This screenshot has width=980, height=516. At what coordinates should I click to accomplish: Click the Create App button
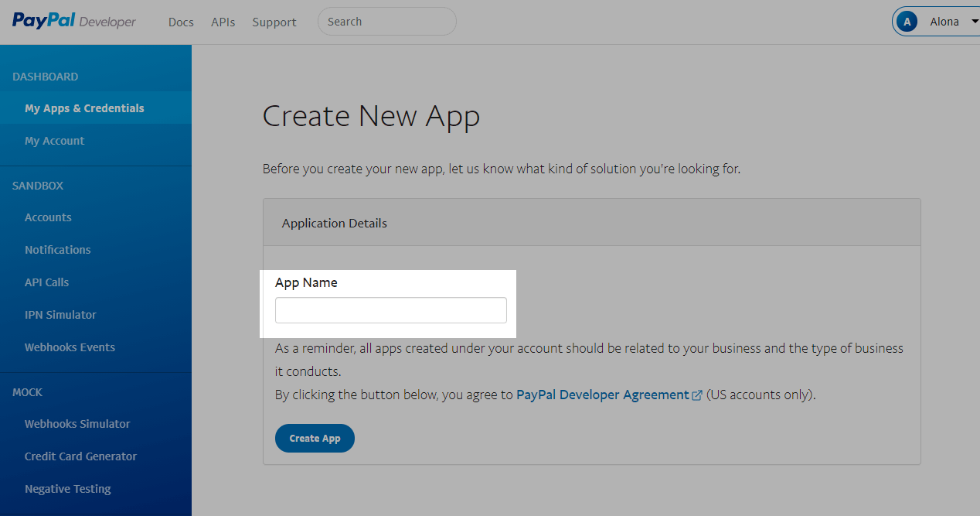click(x=315, y=438)
